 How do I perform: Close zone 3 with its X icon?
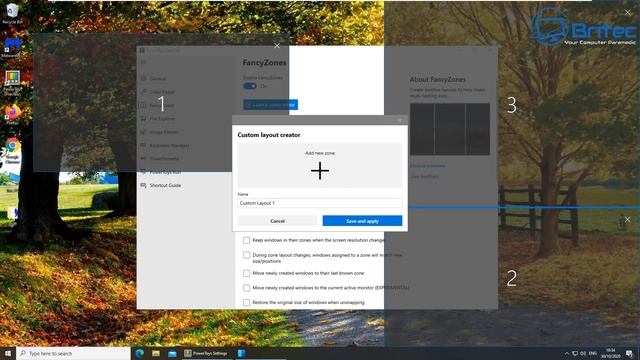(x=628, y=13)
